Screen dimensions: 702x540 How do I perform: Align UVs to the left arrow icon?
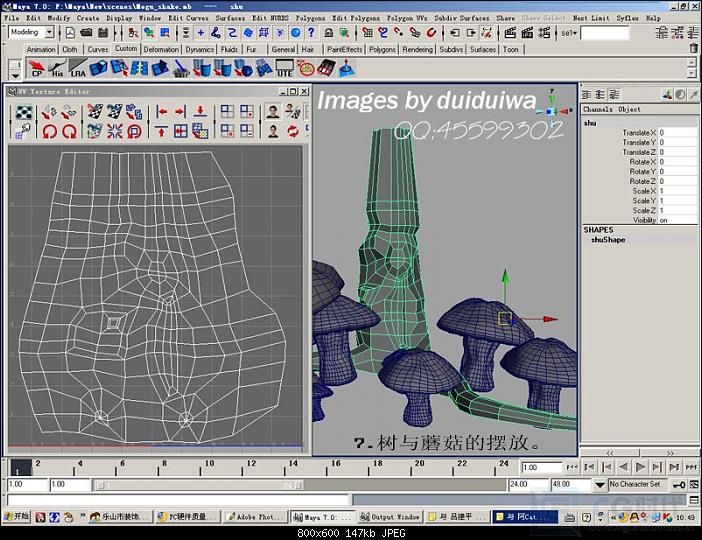161,111
